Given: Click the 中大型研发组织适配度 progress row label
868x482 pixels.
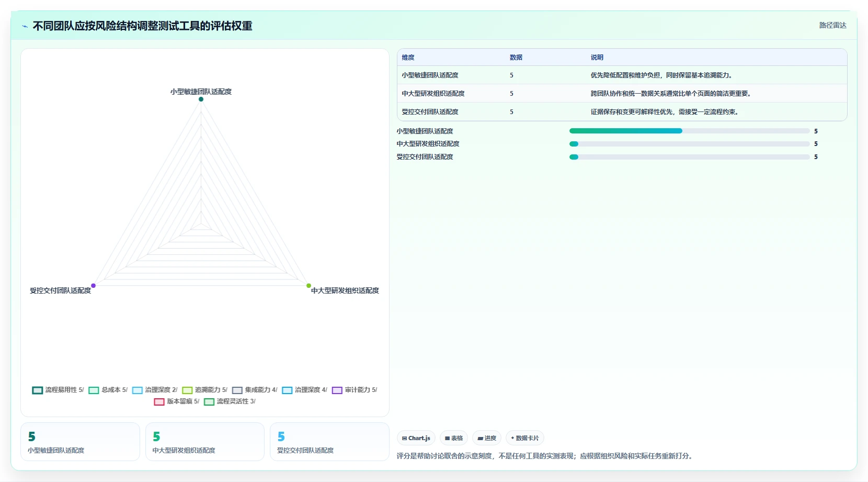Looking at the screenshot, I should coord(428,144).
